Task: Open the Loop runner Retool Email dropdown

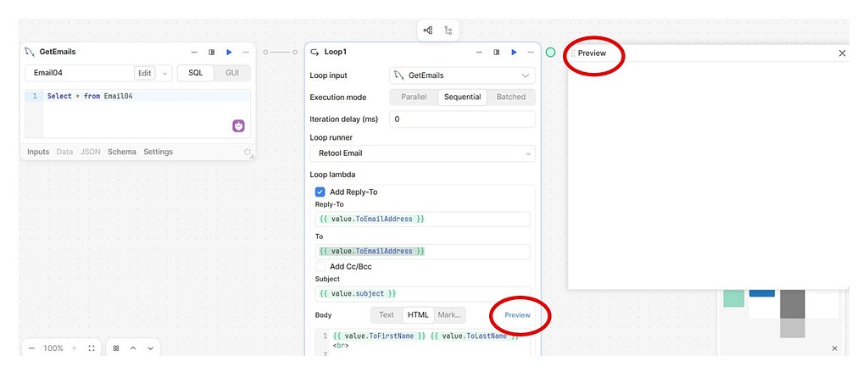Action: pos(422,153)
